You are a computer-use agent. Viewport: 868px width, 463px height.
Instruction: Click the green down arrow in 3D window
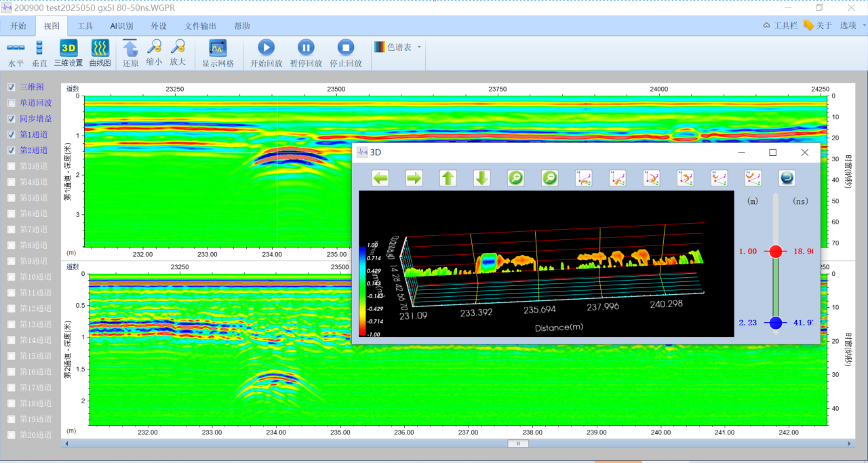[482, 178]
